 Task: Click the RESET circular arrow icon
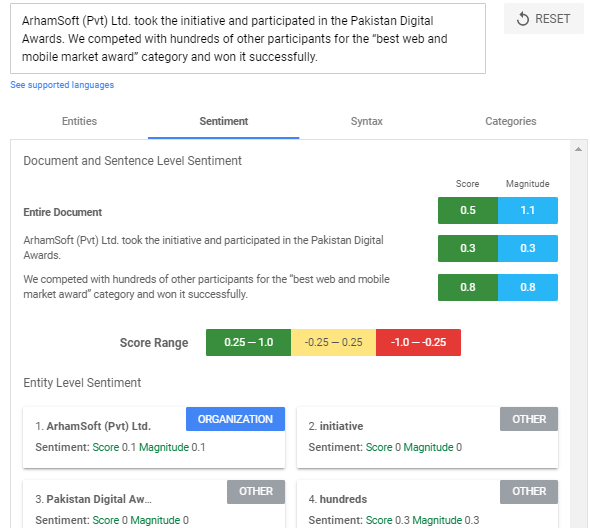click(523, 19)
